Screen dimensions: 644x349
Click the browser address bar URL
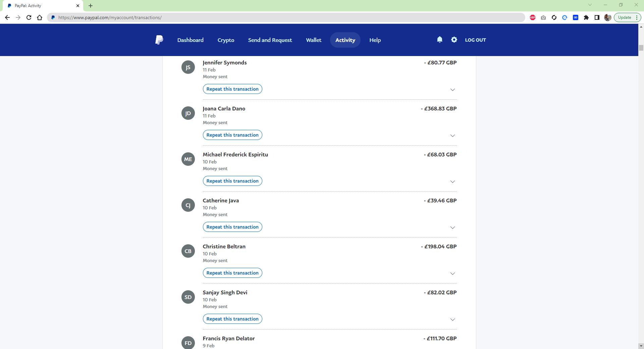pos(110,17)
